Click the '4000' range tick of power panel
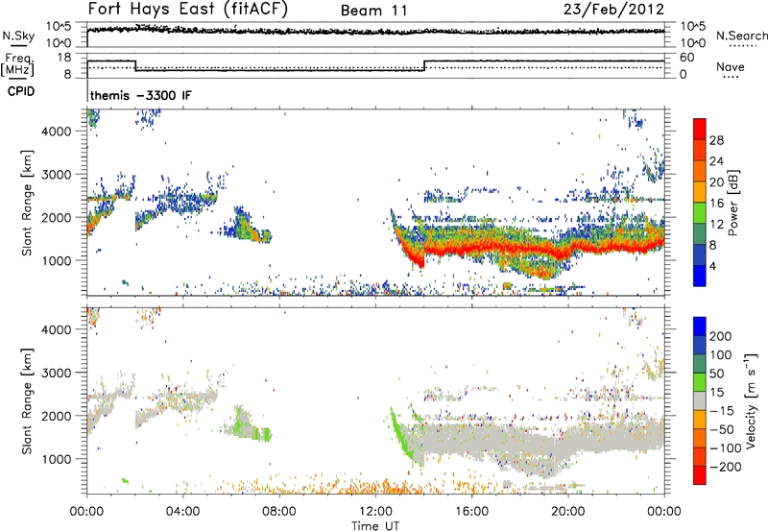The width and height of the screenshot is (768, 532). point(56,132)
